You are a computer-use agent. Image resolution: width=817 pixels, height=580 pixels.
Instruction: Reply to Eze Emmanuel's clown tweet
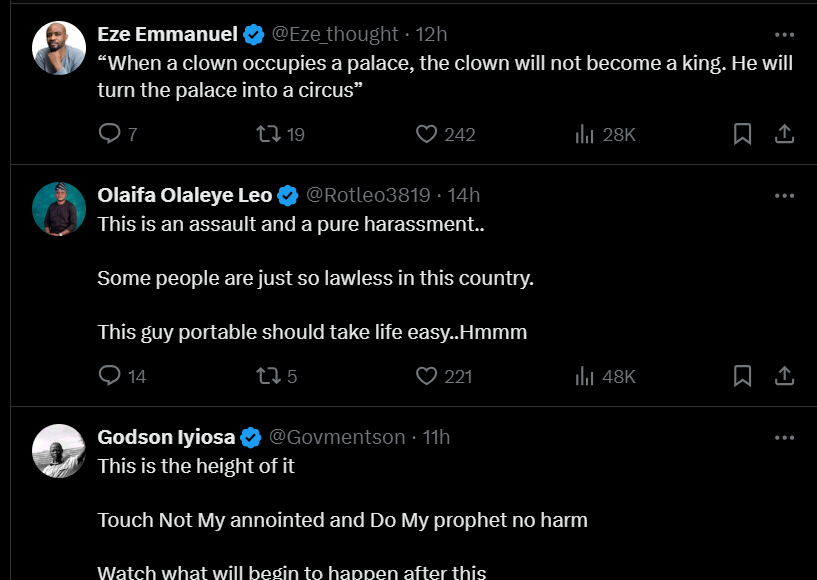pos(110,134)
